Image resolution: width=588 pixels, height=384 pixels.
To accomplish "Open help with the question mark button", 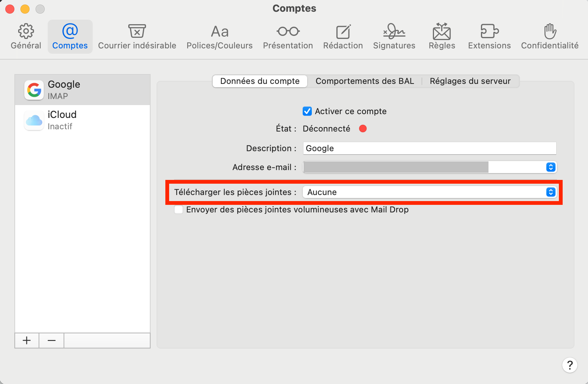I will (x=570, y=365).
